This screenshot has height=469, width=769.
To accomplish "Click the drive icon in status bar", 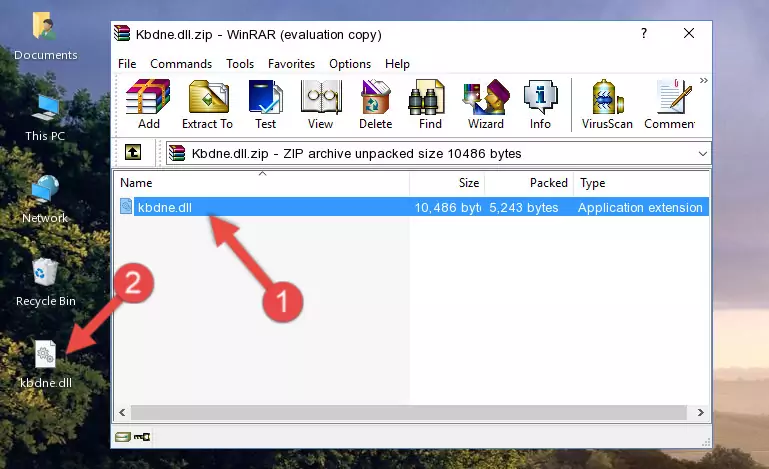I will coord(123,437).
